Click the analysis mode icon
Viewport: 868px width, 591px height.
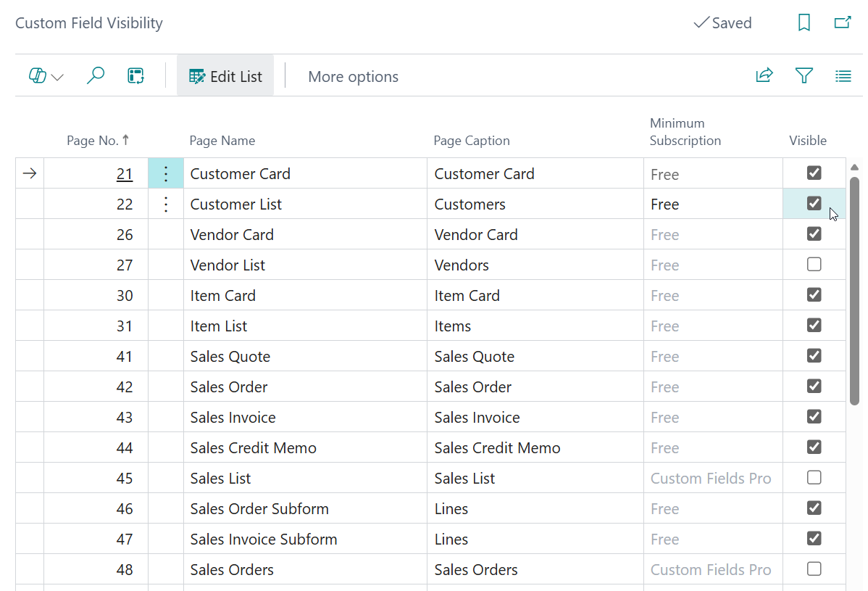pyautogui.click(x=135, y=76)
